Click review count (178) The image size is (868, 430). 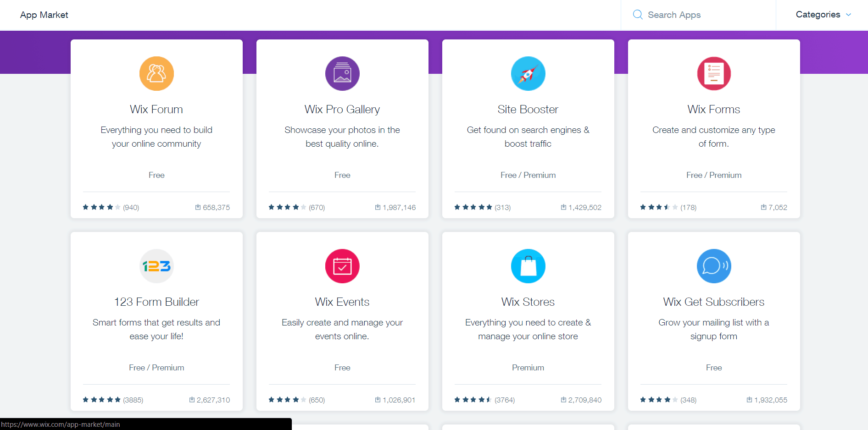tap(689, 207)
